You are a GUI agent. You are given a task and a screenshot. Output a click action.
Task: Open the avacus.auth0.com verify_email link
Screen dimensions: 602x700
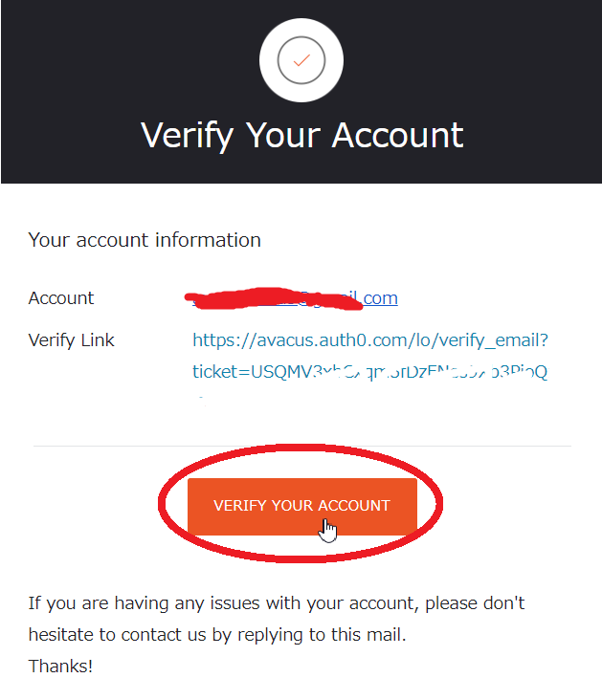point(370,339)
